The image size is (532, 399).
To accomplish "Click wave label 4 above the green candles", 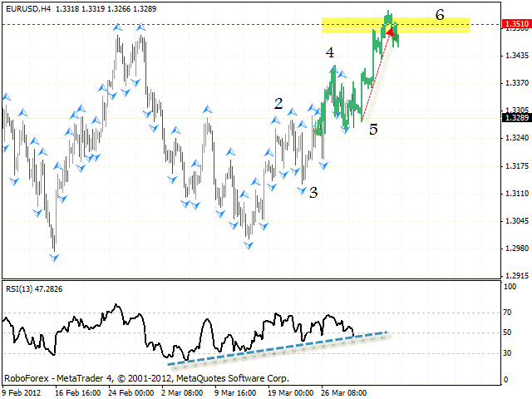I will tap(330, 52).
